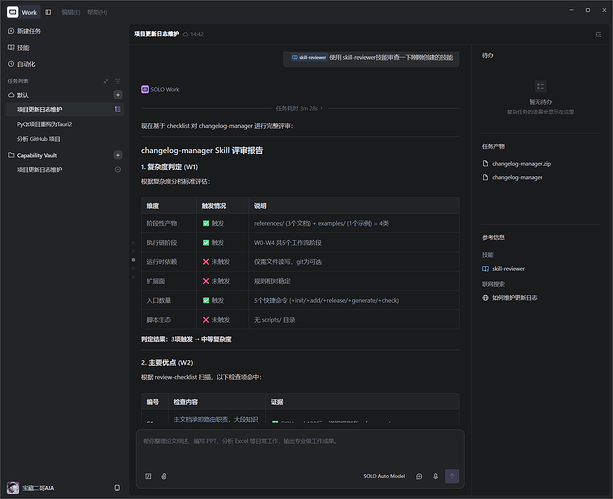613x499 pixels.
Task: Click the minus circle icon beside Capability Vault task
Action: pos(118,170)
